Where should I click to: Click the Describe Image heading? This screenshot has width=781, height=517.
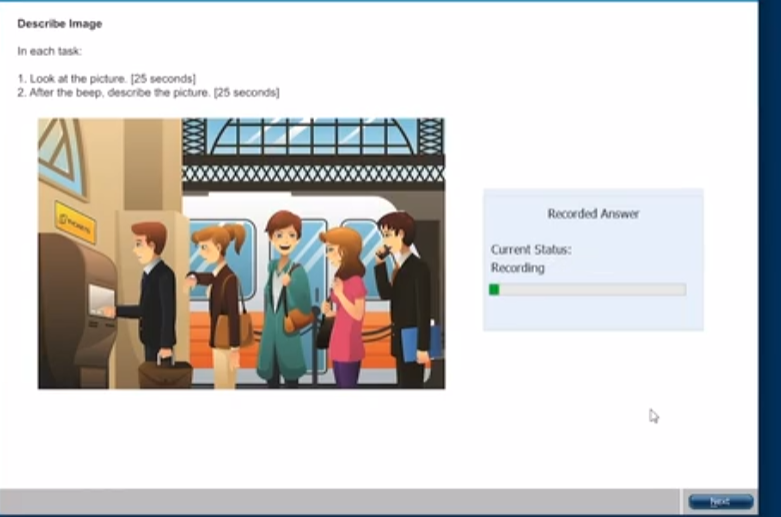pyautogui.click(x=59, y=24)
